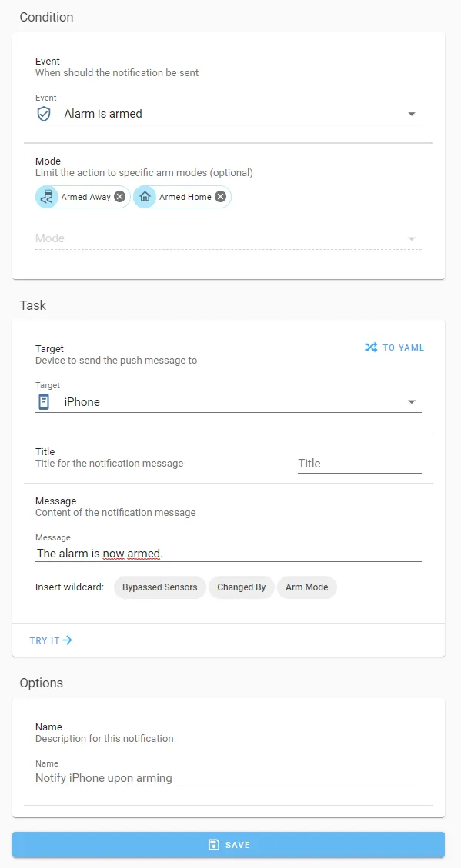Insert the Bypassed Sensors wildcard

pyautogui.click(x=159, y=587)
